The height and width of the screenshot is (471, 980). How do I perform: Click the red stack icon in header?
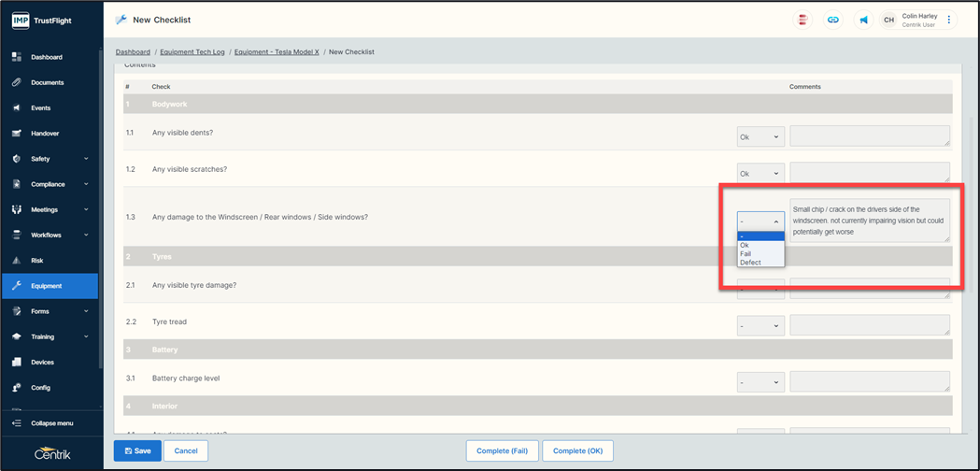point(802,20)
